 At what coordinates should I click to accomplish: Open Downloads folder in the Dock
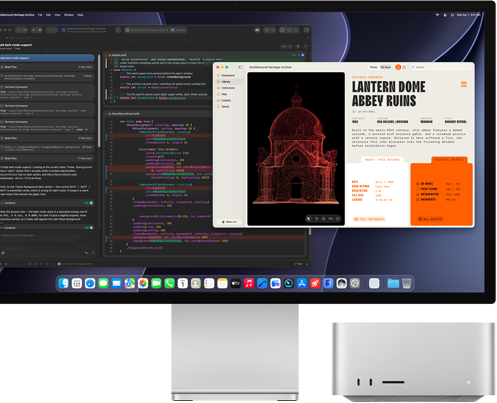pos(393,283)
